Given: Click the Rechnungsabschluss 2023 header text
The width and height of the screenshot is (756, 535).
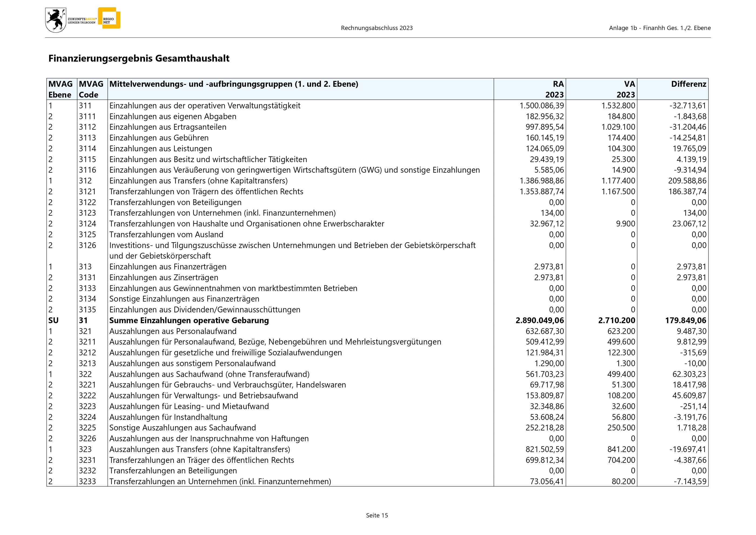Looking at the screenshot, I should tap(377, 28).
